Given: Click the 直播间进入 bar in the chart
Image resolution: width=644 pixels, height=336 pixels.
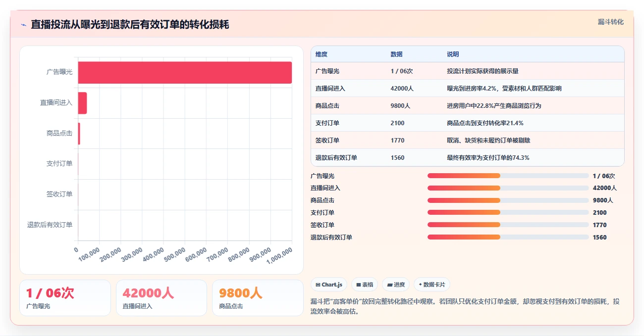Looking at the screenshot, I should pyautogui.click(x=82, y=103).
